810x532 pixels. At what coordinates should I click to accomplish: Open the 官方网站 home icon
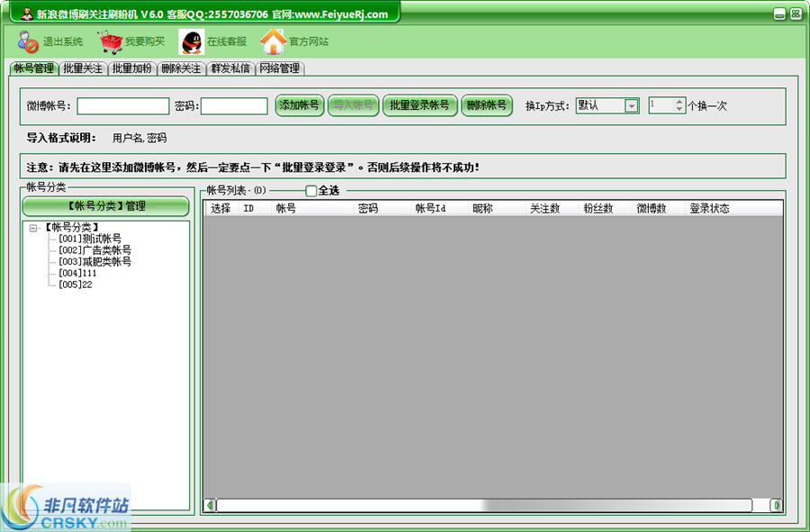[x=273, y=41]
